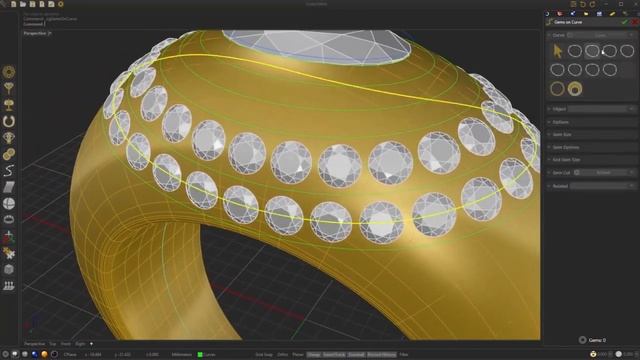Click the Millimeters units in status bar
This screenshot has height=360, width=640.
click(182, 355)
